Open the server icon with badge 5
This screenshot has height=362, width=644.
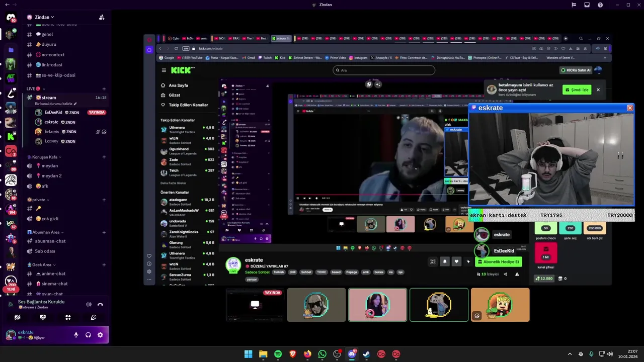[x=11, y=238]
